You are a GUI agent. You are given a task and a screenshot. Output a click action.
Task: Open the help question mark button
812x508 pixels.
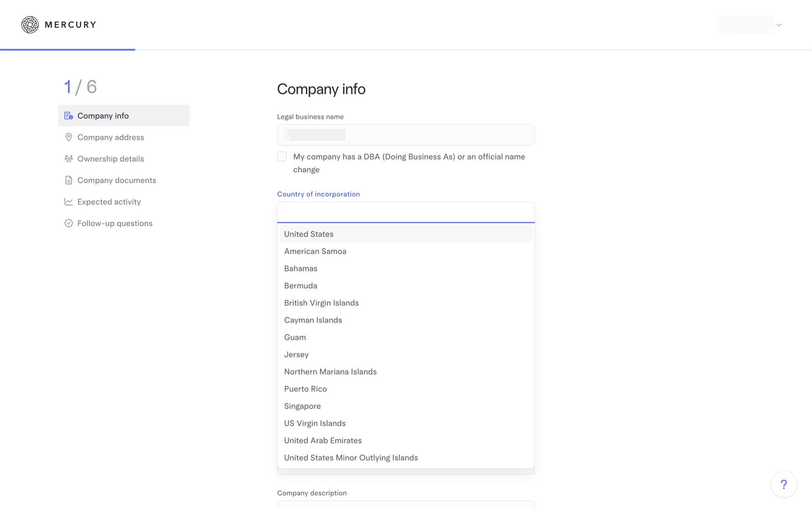click(x=784, y=484)
